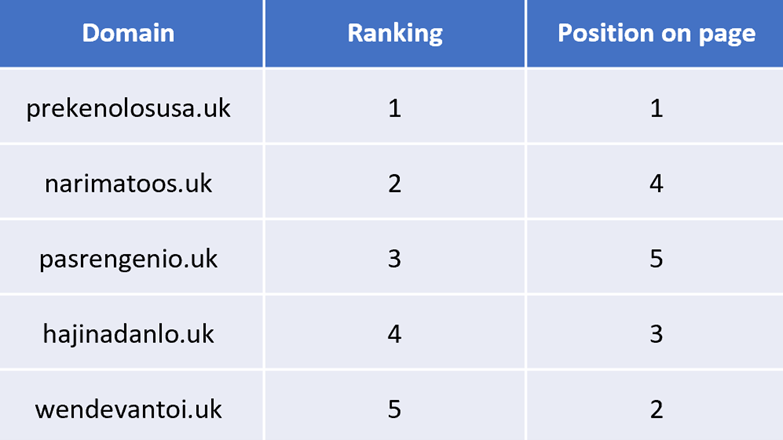Image resolution: width=783 pixels, height=440 pixels.
Task: Click page position 4 for narimatoos.uk
Action: pyautogui.click(x=656, y=183)
